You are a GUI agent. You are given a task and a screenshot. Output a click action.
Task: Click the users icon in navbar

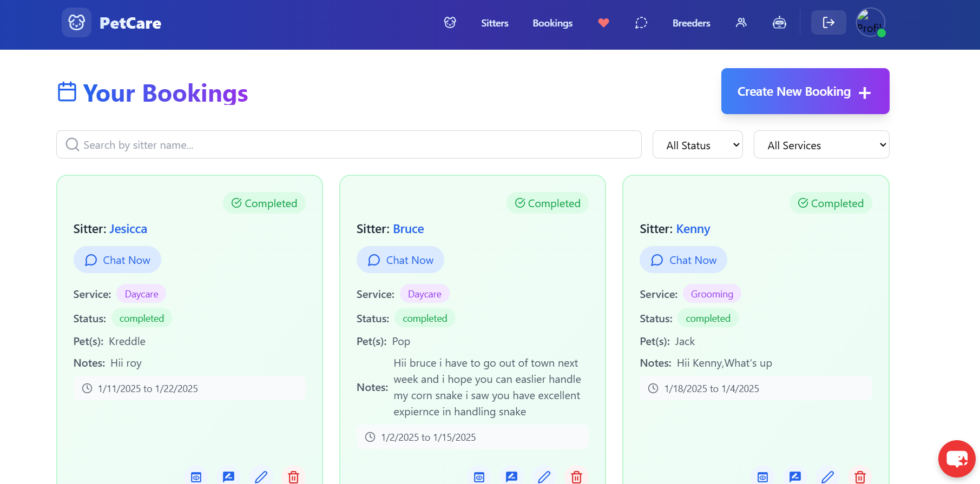pyautogui.click(x=741, y=23)
